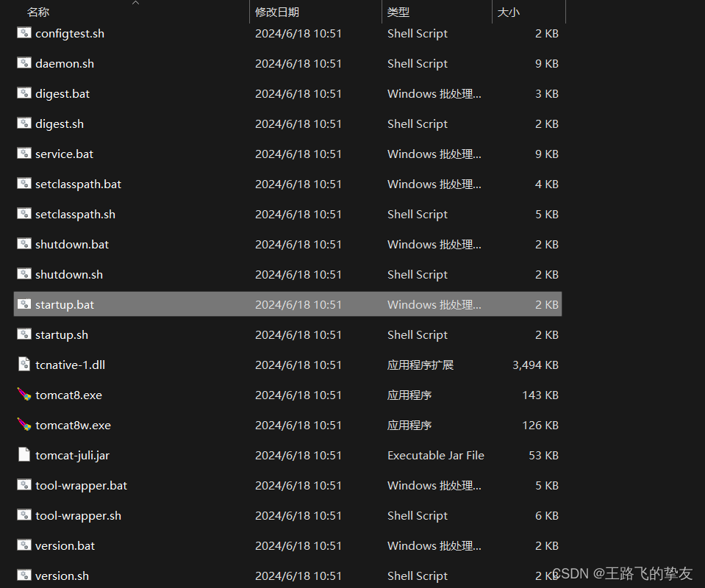This screenshot has width=705, height=588.
Task: Click the 应用程序扩展 type of tcnative-1.dll
Action: [421, 365]
